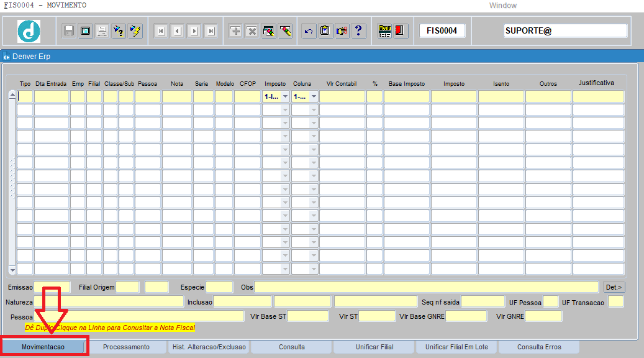This screenshot has width=644, height=358.
Task: Click the Especie field
Action: pos(219,287)
